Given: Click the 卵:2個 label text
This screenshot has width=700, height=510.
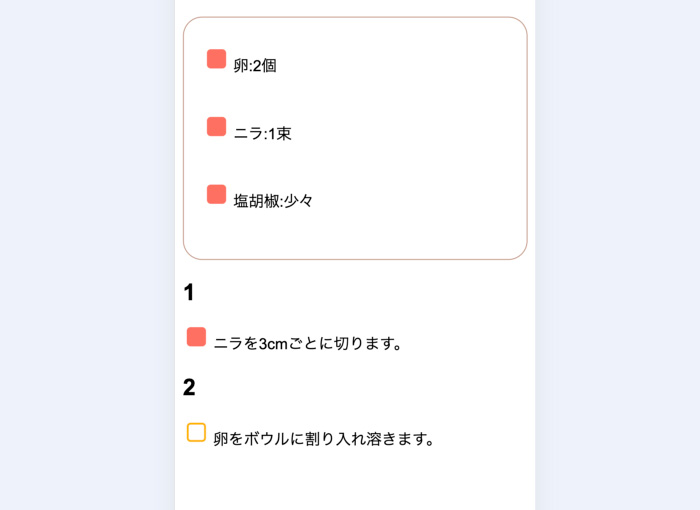Looking at the screenshot, I should click(x=255, y=66).
